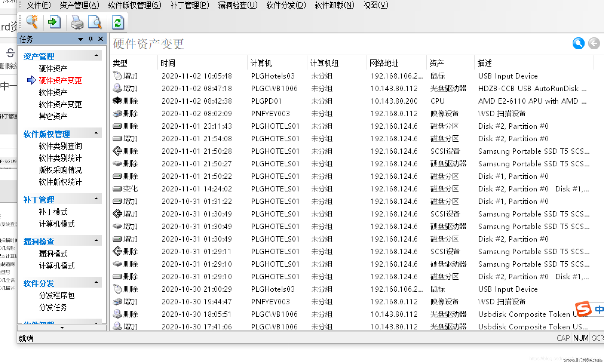Collapse the 漏洞检查 section
Screen dimensions: 604x364
(x=96, y=240)
